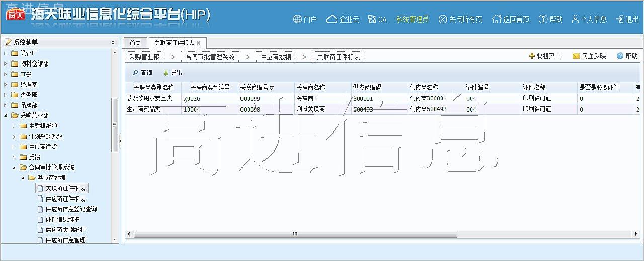
Task: Click the OA icon in header
Action: click(x=372, y=19)
